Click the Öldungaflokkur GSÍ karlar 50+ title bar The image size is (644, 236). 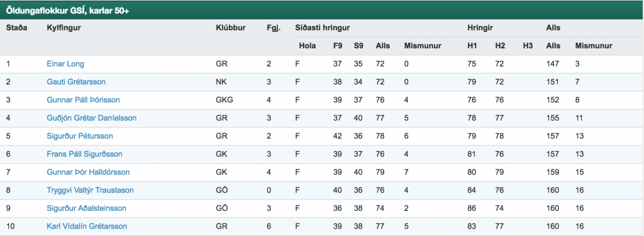pos(322,10)
